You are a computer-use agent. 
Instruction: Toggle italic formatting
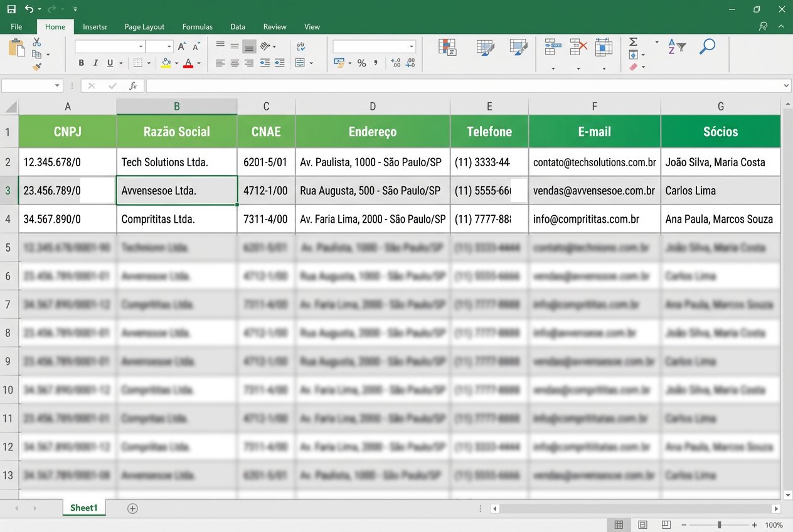(95, 63)
